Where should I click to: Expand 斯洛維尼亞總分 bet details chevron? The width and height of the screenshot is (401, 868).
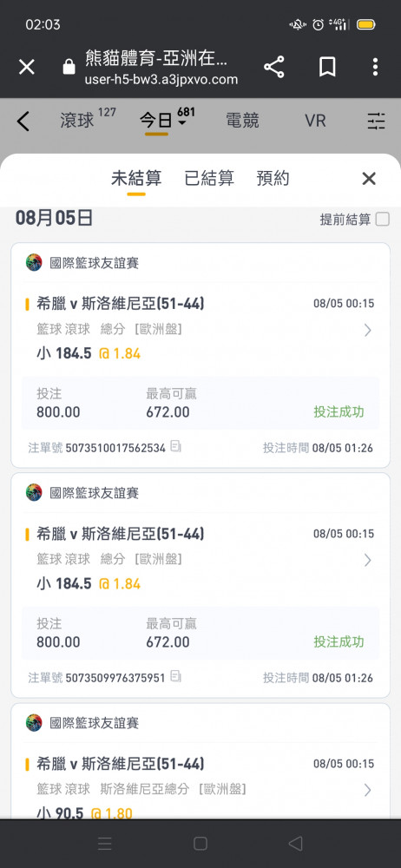point(367,790)
